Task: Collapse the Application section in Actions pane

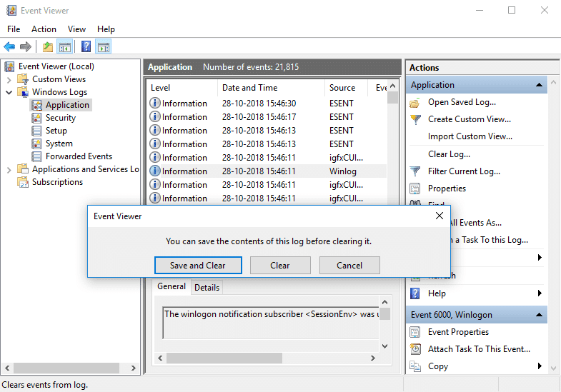Action: click(539, 85)
